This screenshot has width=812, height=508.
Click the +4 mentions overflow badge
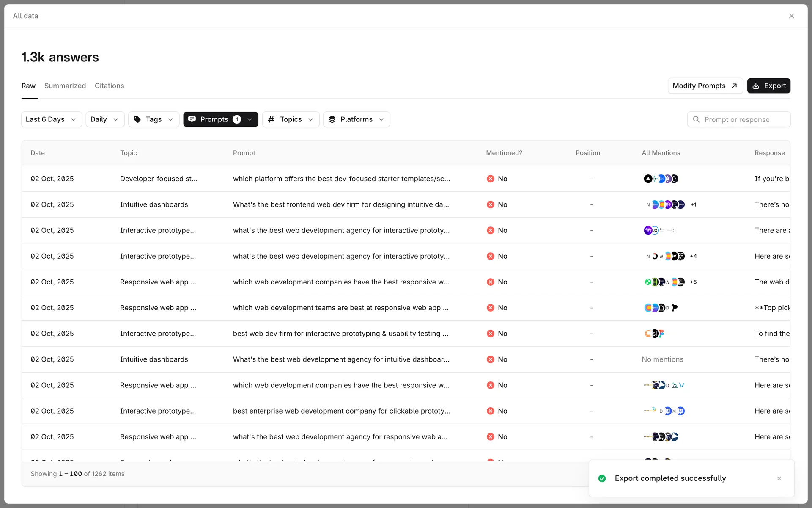(x=693, y=256)
